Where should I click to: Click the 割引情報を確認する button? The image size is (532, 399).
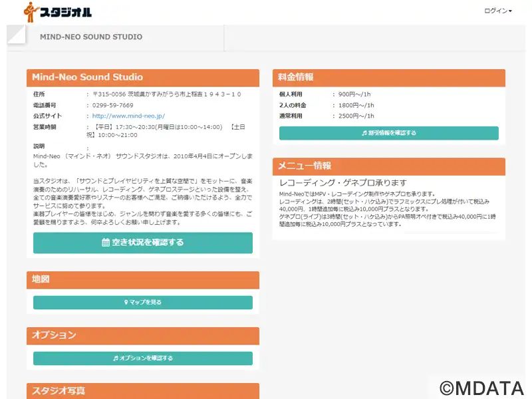pyautogui.click(x=389, y=133)
